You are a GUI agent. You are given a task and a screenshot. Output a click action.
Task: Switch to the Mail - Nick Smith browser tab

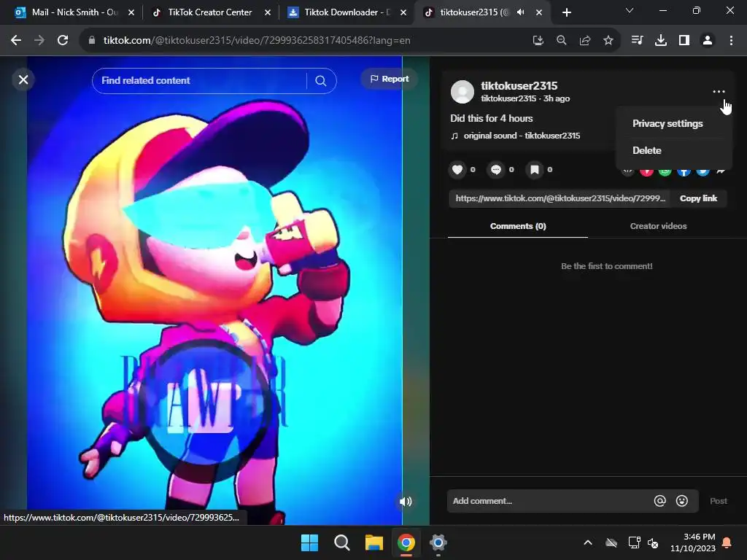[x=72, y=12]
